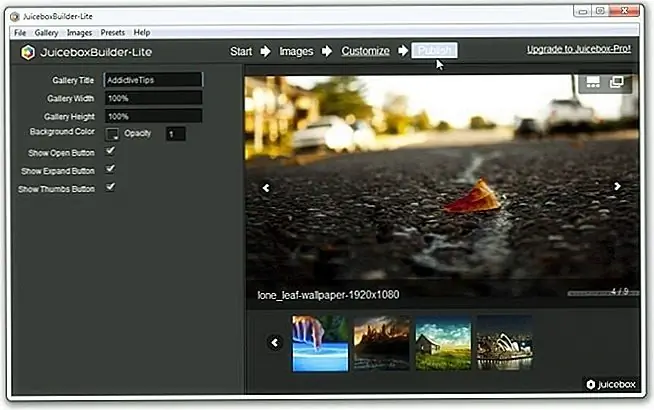This screenshot has width=654, height=410.
Task: Click the Gallery Title input field
Action: pos(153,80)
